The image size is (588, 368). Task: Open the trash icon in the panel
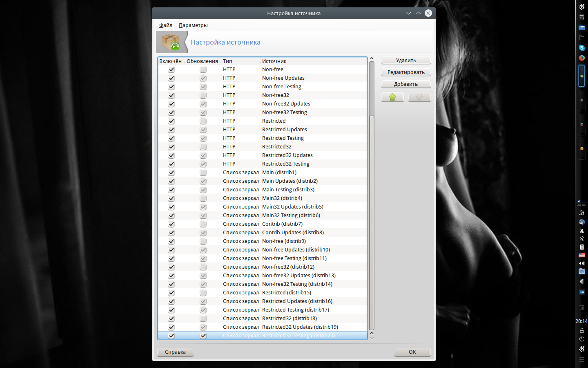(x=581, y=307)
